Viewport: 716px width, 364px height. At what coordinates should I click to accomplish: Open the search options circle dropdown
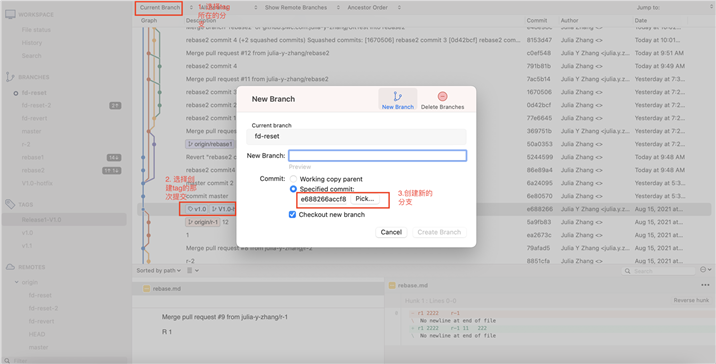pyautogui.click(x=705, y=270)
